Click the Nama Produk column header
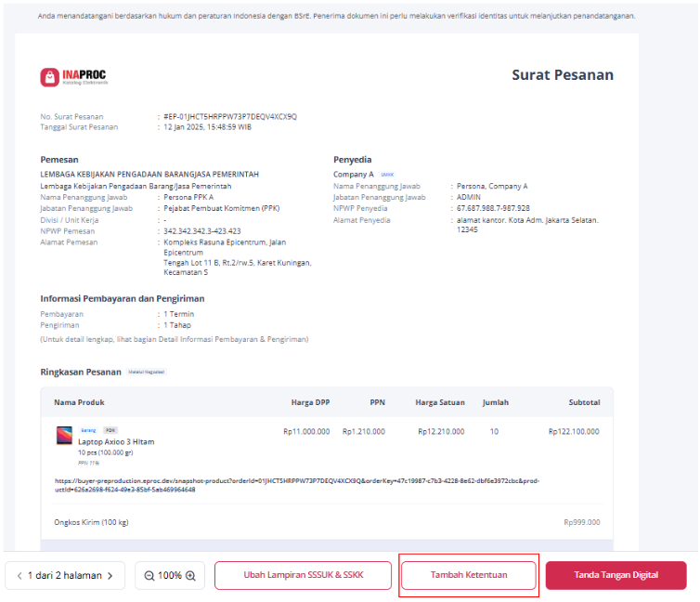This screenshot has height=602, width=700. (x=79, y=403)
